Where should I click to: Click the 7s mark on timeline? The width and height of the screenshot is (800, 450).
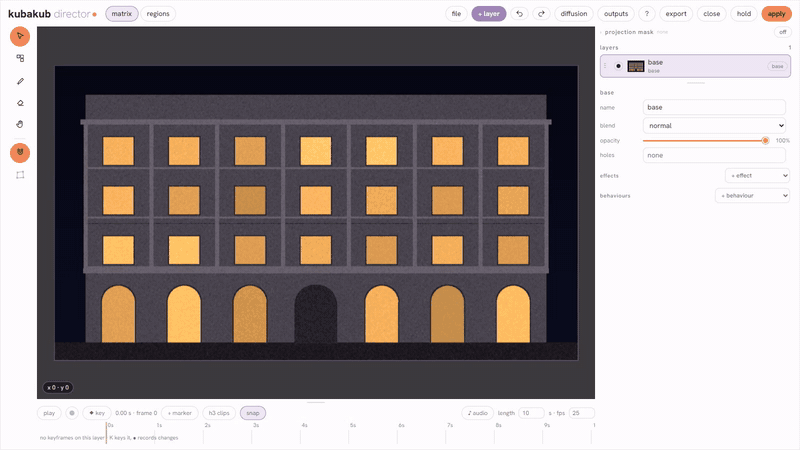tap(449, 425)
